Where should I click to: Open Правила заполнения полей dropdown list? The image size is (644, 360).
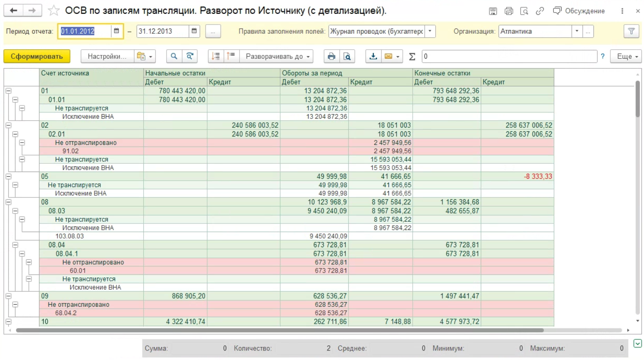[429, 31]
